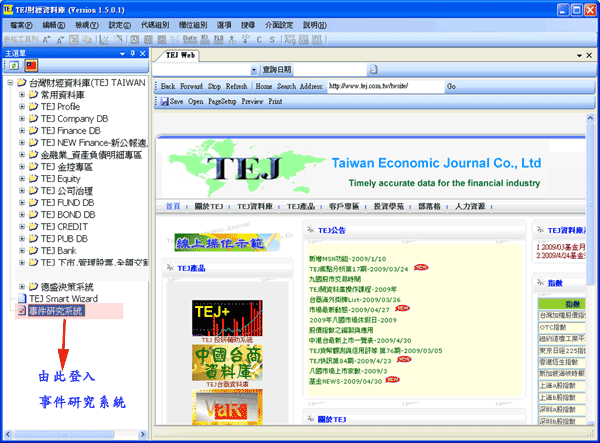Close the 主選單 panel
600x443 pixels.
(x=142, y=53)
